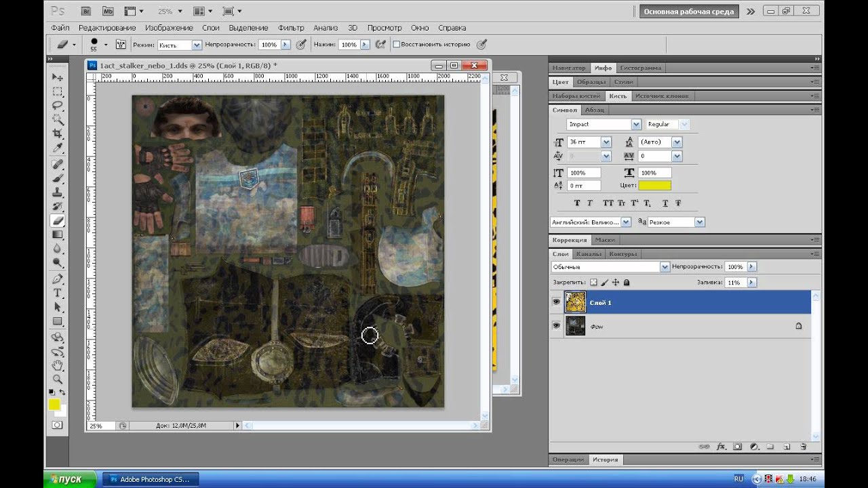Click the Слой 1 layer thumbnail
This screenshot has height=488, width=868.
(x=575, y=302)
